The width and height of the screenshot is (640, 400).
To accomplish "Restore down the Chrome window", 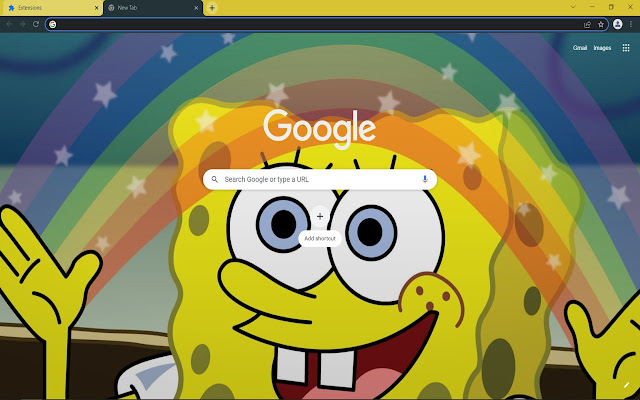I will click(611, 7).
